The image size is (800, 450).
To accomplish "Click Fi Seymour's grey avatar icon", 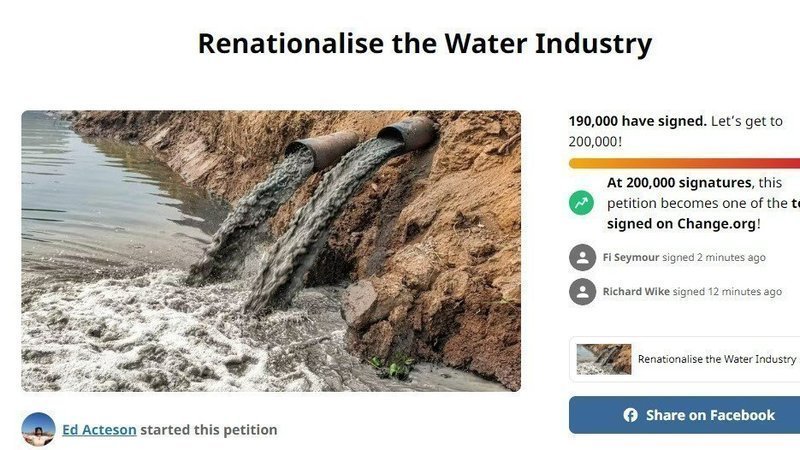I will coord(582,257).
